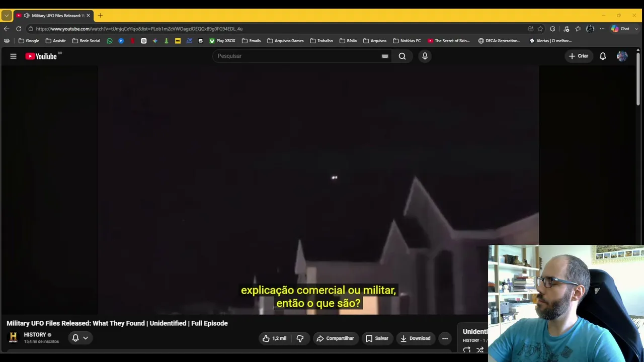Open the Bíblia bookmarks folder
This screenshot has height=362, width=644.
coord(348,41)
